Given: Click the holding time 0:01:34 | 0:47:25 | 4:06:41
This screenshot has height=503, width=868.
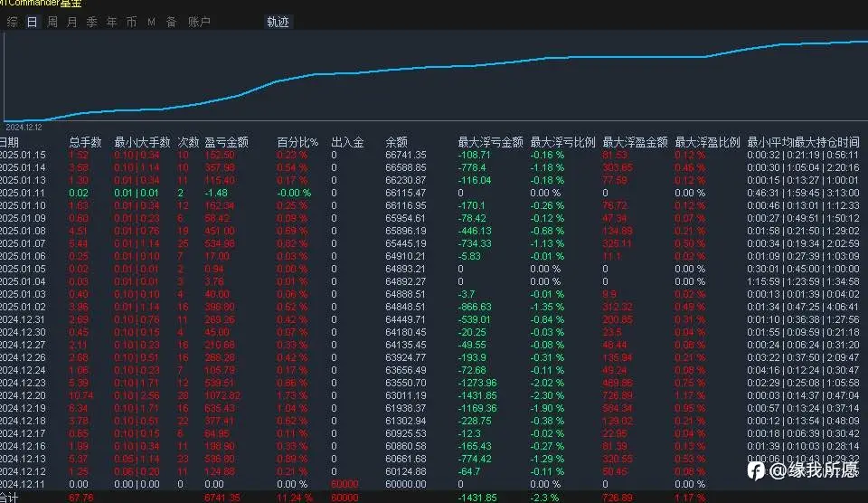Looking at the screenshot, I should coord(803,307).
